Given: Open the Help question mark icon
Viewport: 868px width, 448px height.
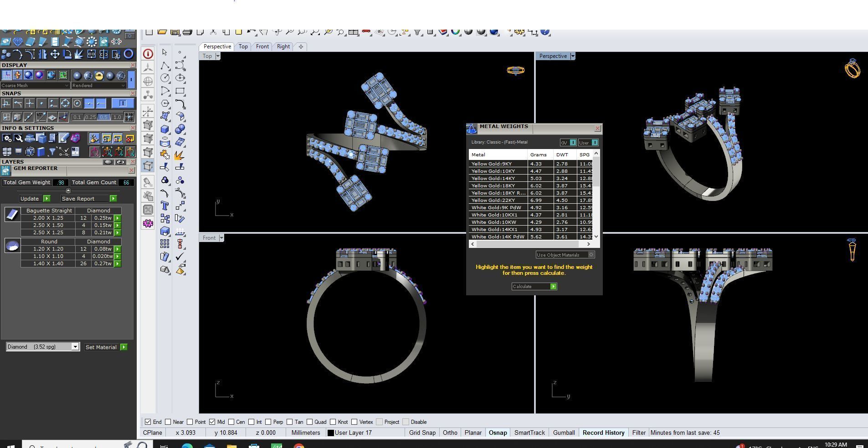Looking at the screenshot, I should click(x=545, y=31).
